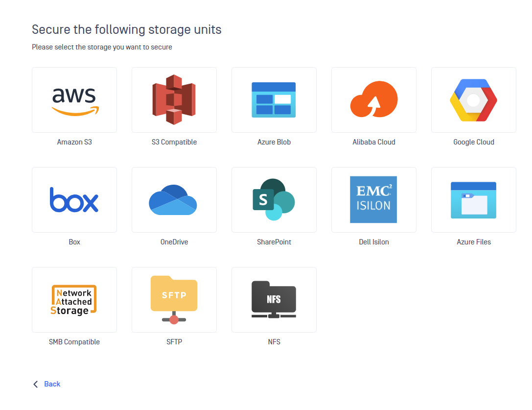
Task: Pick the Azure Blob storage icon
Action: click(x=274, y=100)
